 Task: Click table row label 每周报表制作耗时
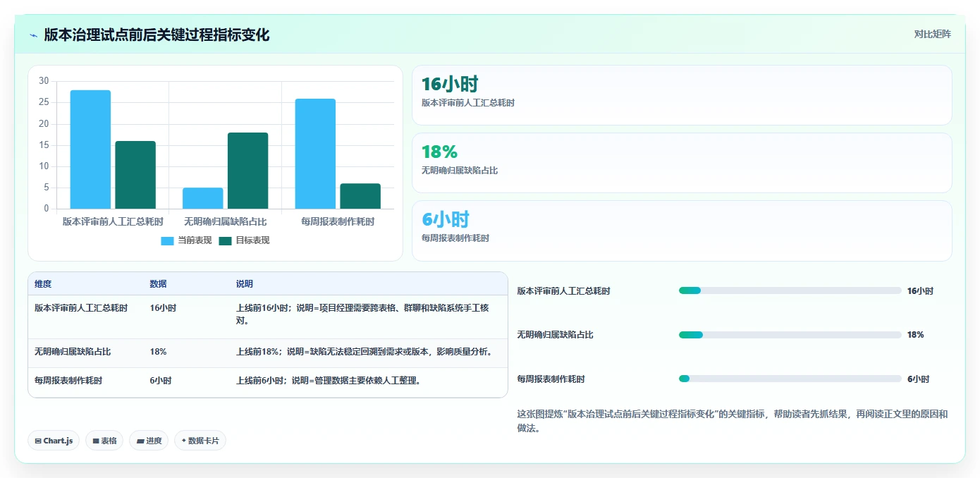click(x=68, y=381)
